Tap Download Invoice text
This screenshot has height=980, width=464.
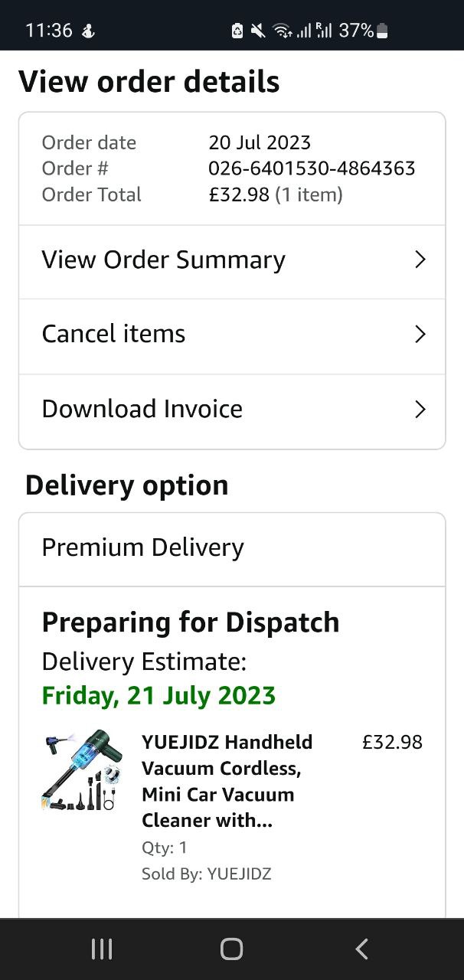click(x=142, y=410)
